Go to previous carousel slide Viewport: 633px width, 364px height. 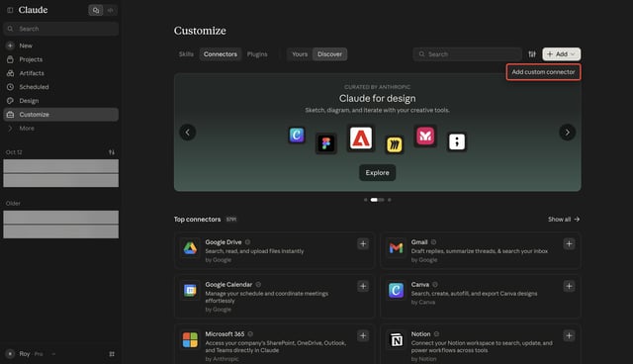[x=188, y=132]
